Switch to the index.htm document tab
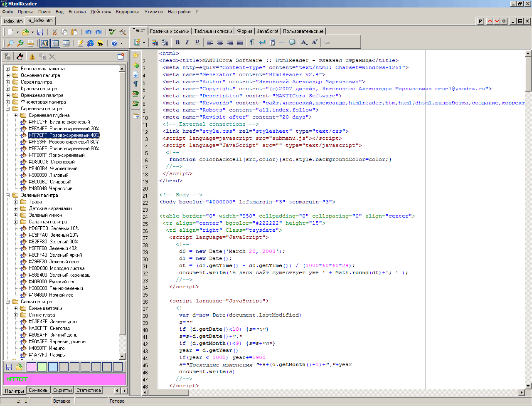The image size is (532, 406). point(13,21)
